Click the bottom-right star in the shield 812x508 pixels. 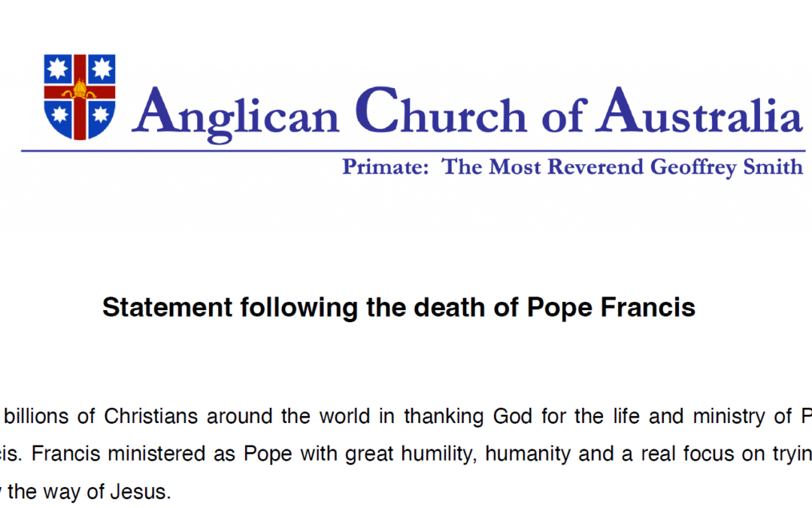point(99,114)
